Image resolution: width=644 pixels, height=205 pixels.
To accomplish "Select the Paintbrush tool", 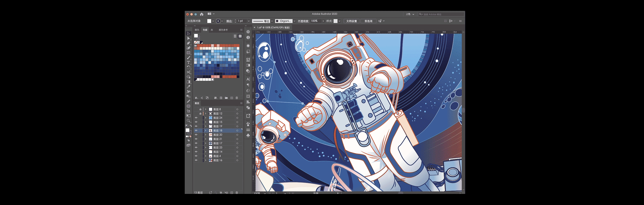I will tap(189, 58).
